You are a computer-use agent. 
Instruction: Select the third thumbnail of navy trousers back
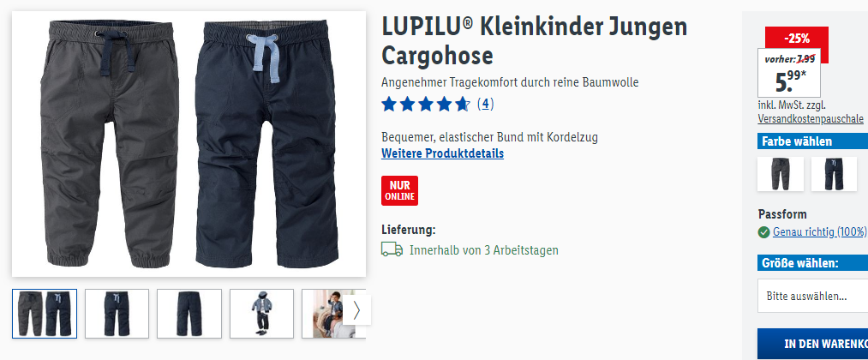189,314
